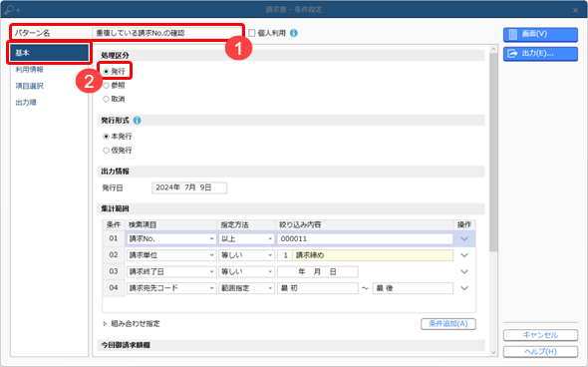Click the 請求締め value field in row 02

373,255
